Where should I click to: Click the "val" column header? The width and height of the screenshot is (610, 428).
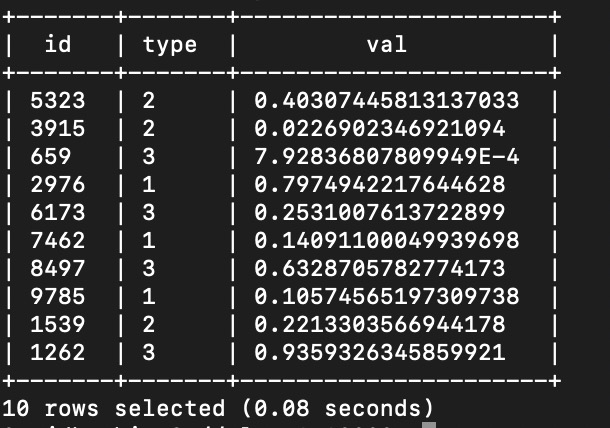click(x=386, y=44)
